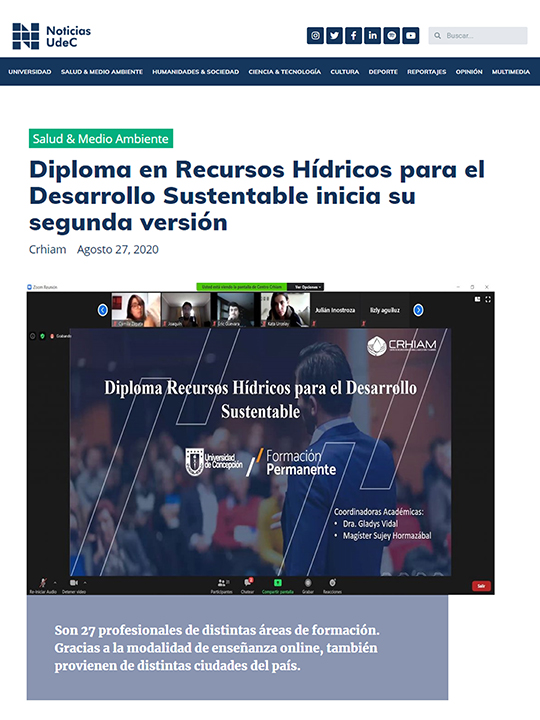Go to Ciencia & Tecnología section

click(285, 72)
